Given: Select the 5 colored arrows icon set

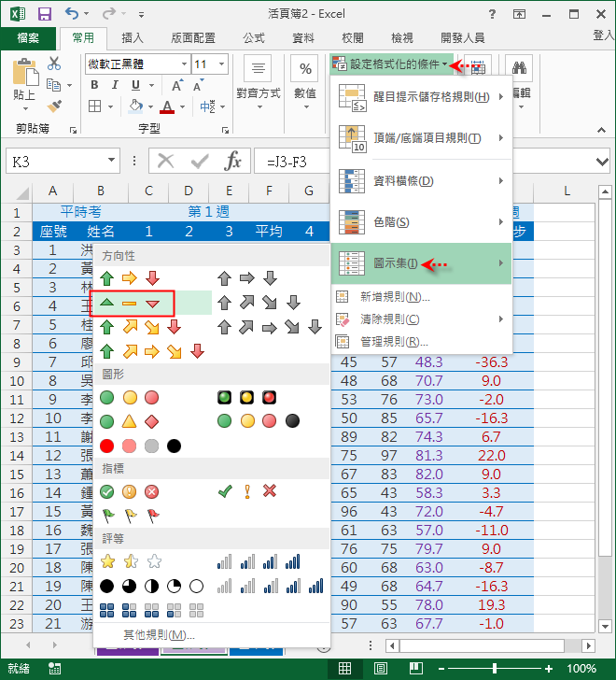Looking at the screenshot, I should [x=151, y=351].
